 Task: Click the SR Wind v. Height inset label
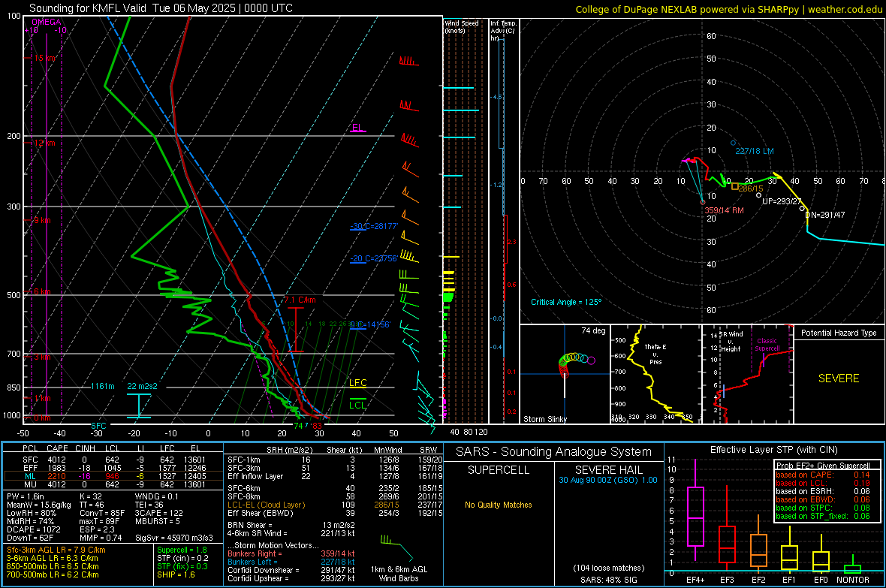tap(731, 342)
